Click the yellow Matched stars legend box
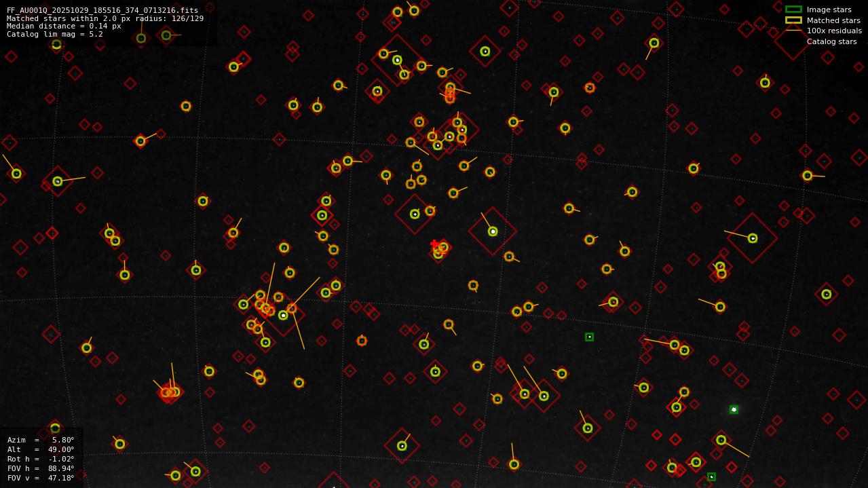868x488 pixels. coord(793,20)
